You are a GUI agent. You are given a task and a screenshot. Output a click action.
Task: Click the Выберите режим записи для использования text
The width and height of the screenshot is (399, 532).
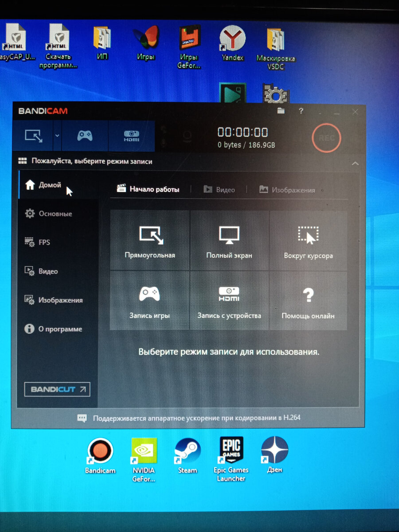point(229,352)
